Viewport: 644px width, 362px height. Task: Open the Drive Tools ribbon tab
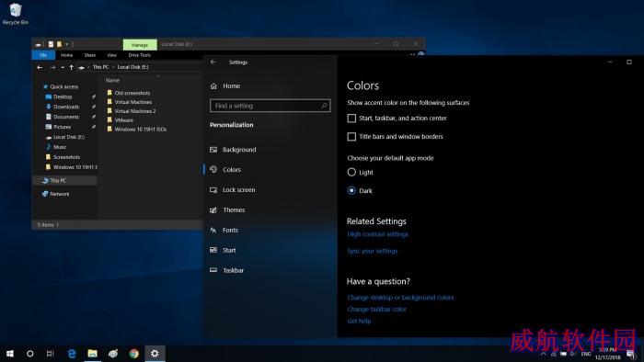tap(139, 55)
